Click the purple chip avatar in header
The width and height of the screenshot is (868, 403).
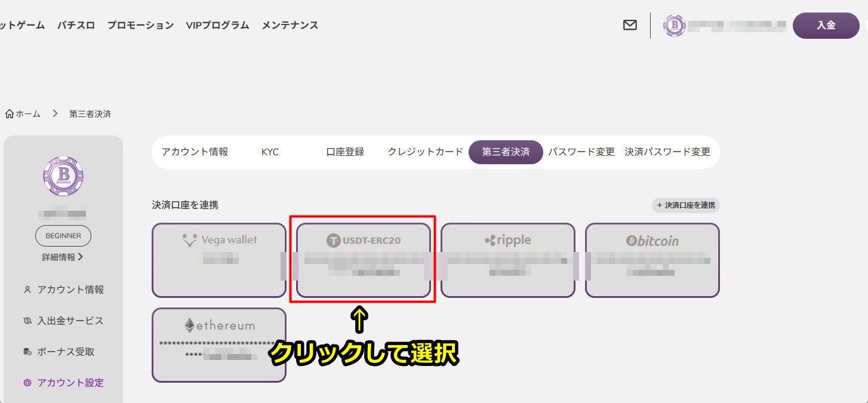tap(675, 25)
